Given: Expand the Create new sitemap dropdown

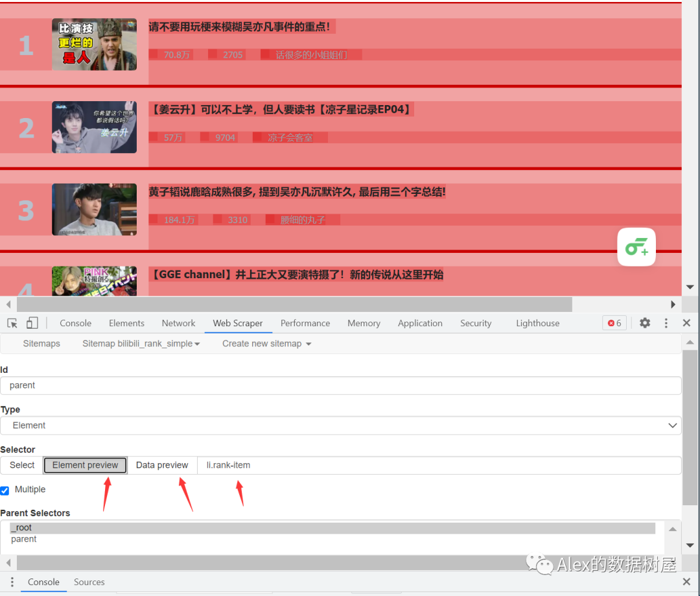Looking at the screenshot, I should 266,344.
